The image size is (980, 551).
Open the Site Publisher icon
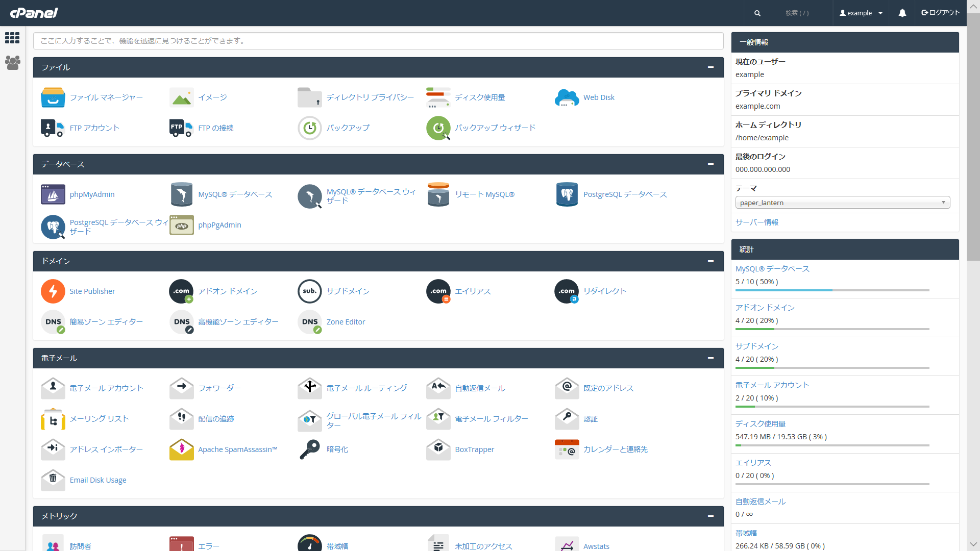coord(53,291)
